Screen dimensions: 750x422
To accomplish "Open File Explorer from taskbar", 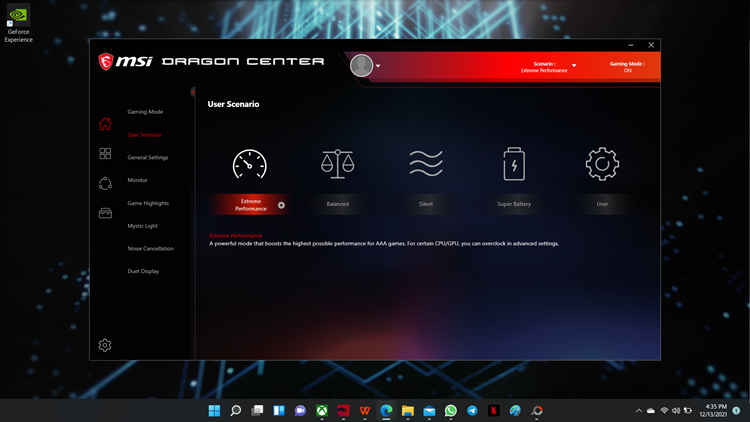I will pos(408,411).
